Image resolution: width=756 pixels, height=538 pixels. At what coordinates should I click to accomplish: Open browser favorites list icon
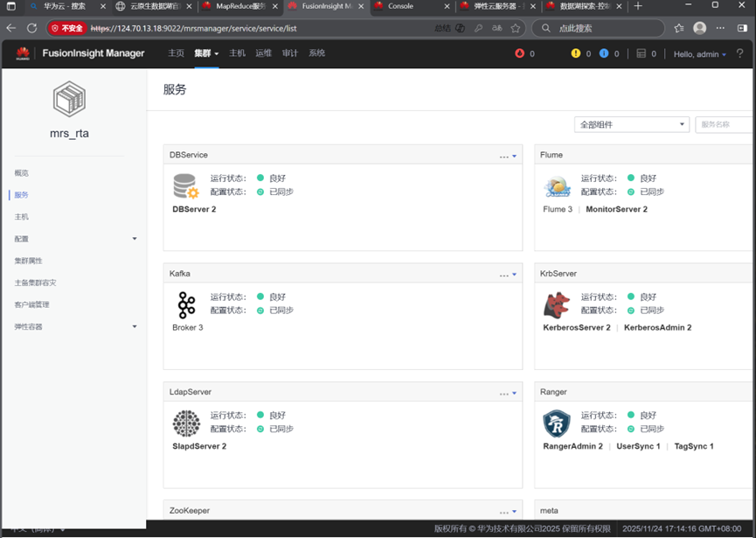(x=679, y=28)
